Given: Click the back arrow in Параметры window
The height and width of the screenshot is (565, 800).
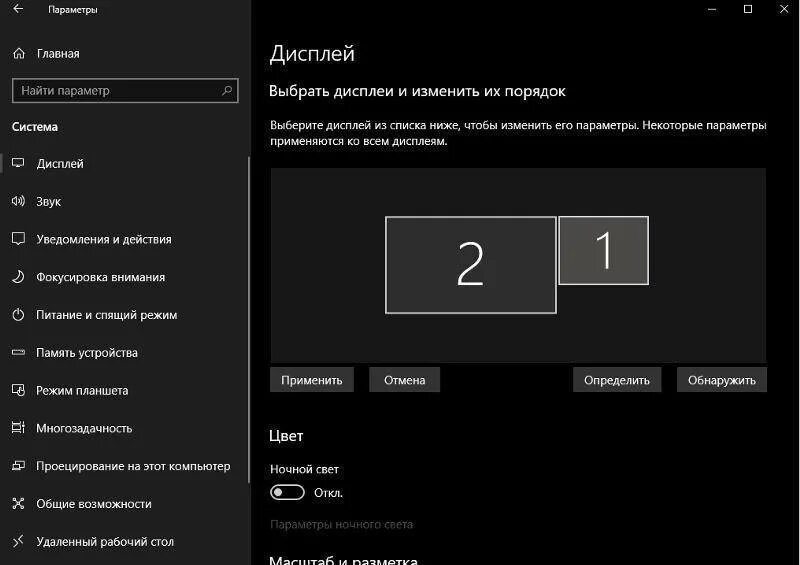Looking at the screenshot, I should point(18,9).
